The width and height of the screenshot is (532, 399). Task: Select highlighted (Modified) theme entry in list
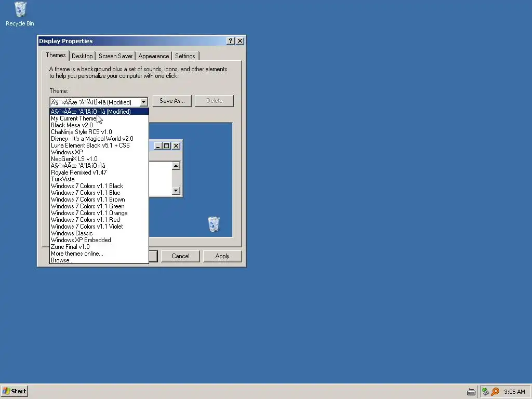(x=99, y=112)
